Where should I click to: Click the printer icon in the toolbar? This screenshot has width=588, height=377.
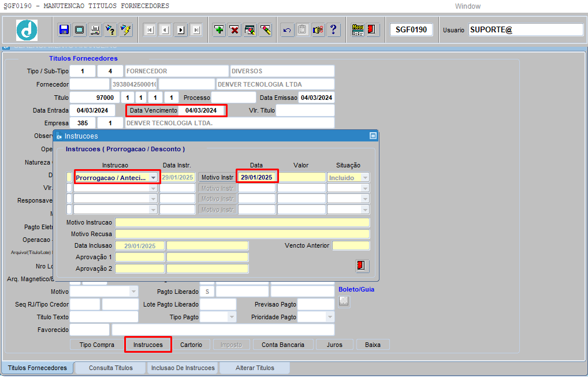pyautogui.click(x=95, y=30)
